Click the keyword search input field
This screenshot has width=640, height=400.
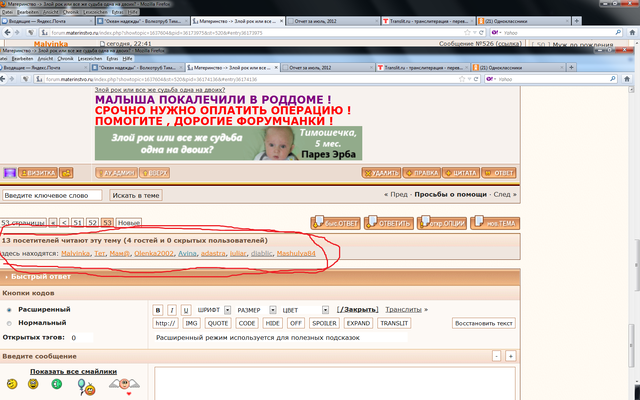(52, 195)
